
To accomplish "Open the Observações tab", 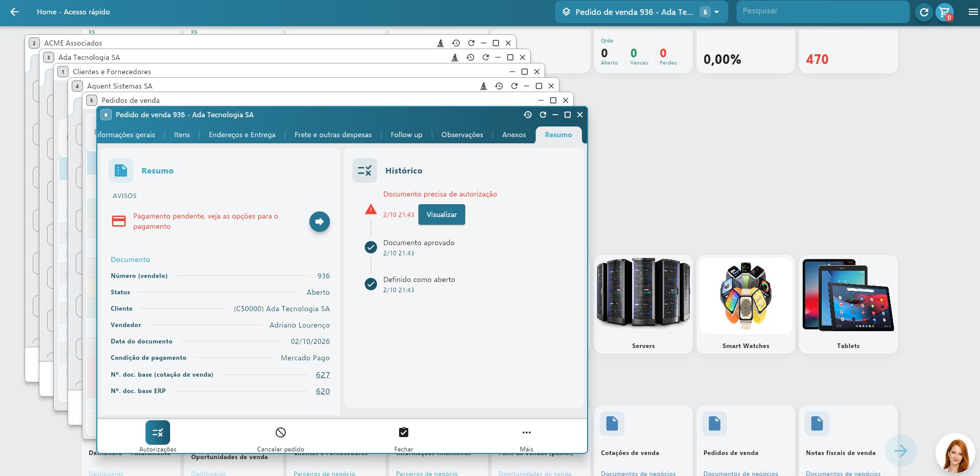I will (x=462, y=135).
